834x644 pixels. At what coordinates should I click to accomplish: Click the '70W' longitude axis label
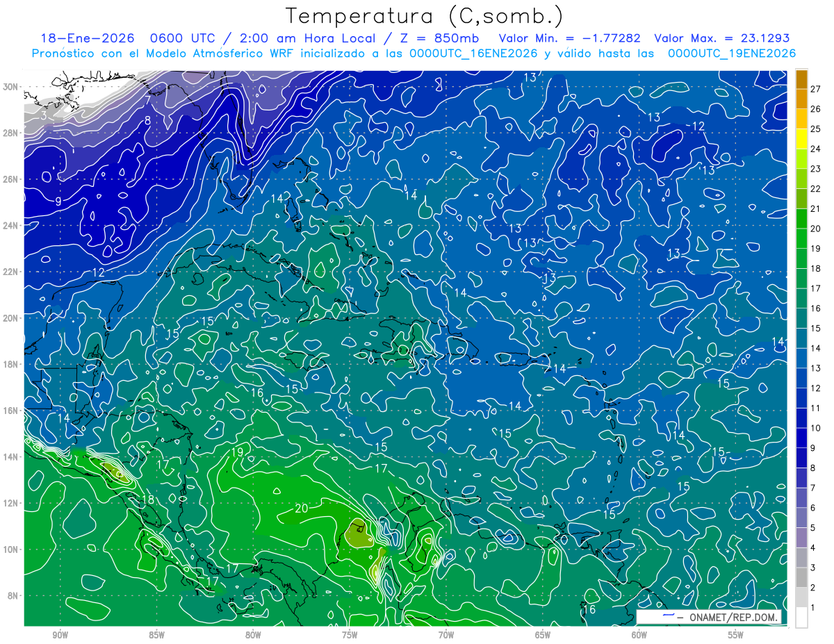pos(446,634)
